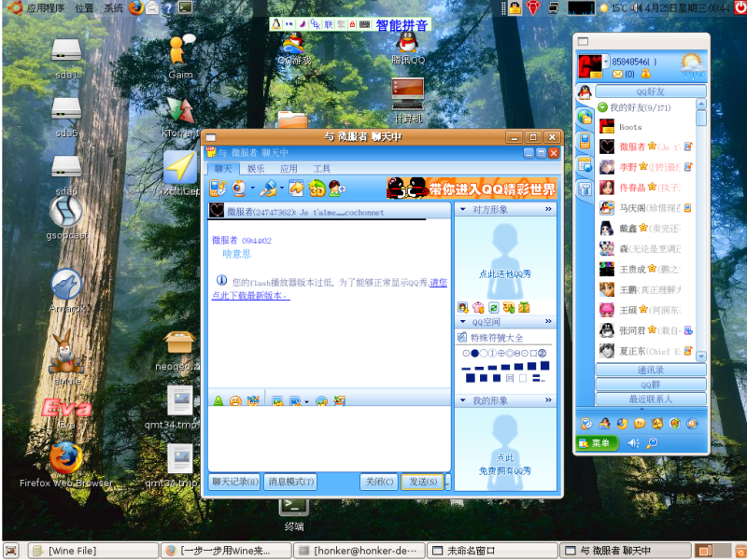Click the sound speaker icon beside 菜单
The image size is (747, 560).
(x=633, y=443)
